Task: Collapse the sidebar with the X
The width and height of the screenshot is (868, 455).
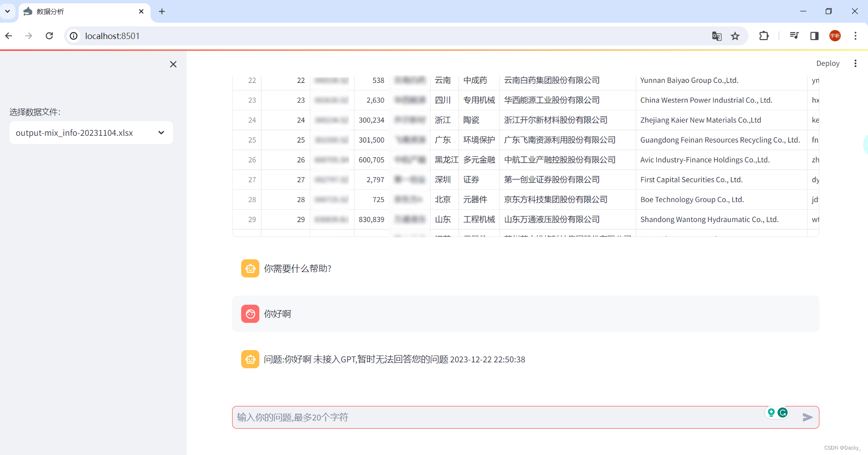Action: point(173,64)
